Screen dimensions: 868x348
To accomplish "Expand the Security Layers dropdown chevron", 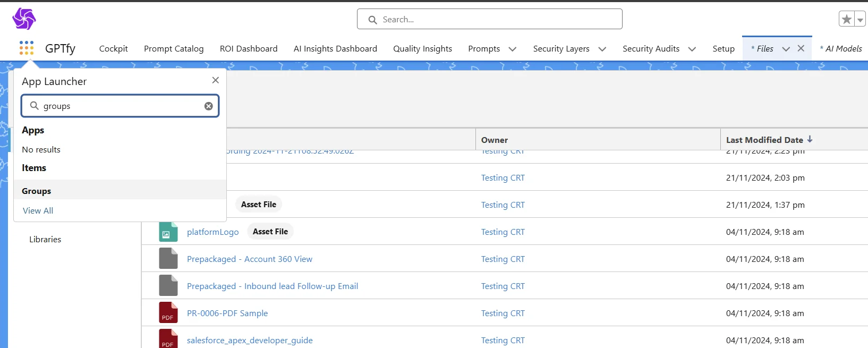I will [x=602, y=49].
